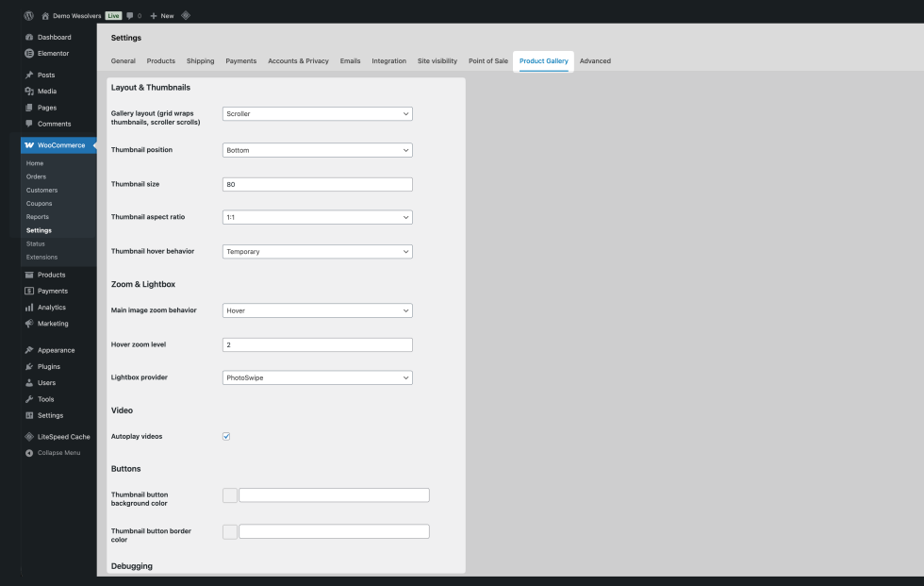Viewport: 924px width, 586px height.
Task: Click the LiteSpeed Cache icon
Action: [x=29, y=437]
